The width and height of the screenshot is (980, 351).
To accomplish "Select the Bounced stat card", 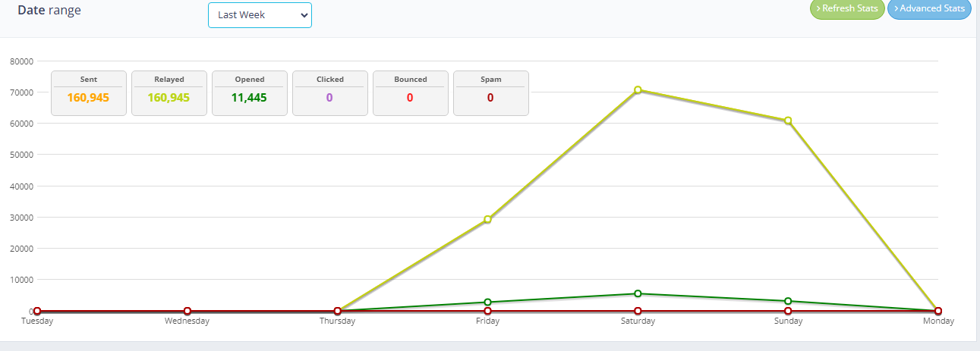I will coord(410,92).
